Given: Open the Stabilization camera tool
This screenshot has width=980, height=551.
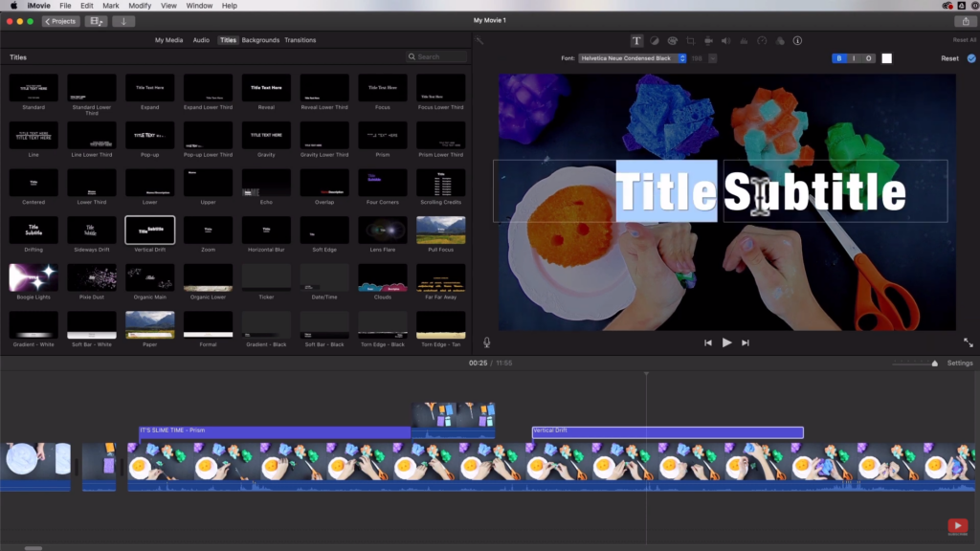Looking at the screenshot, I should pyautogui.click(x=708, y=40).
